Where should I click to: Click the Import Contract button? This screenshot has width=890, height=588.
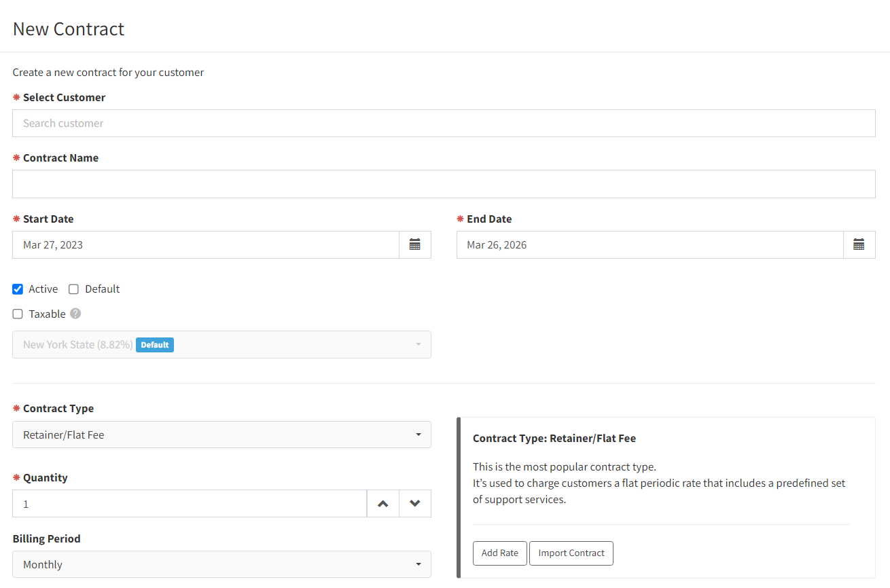571,553
